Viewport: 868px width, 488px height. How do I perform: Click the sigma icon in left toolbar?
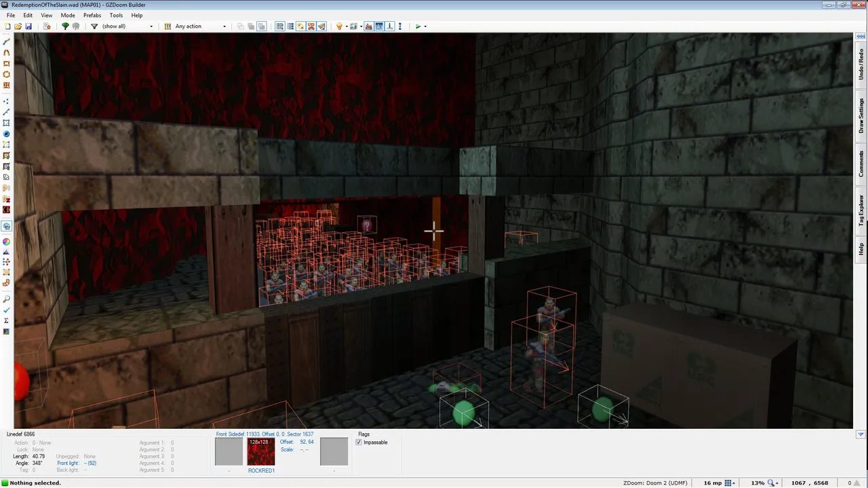(7, 321)
